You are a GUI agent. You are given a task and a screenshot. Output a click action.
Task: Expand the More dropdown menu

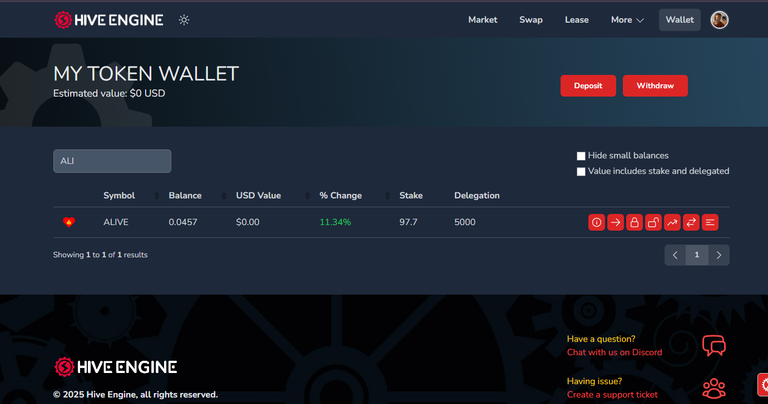[627, 20]
